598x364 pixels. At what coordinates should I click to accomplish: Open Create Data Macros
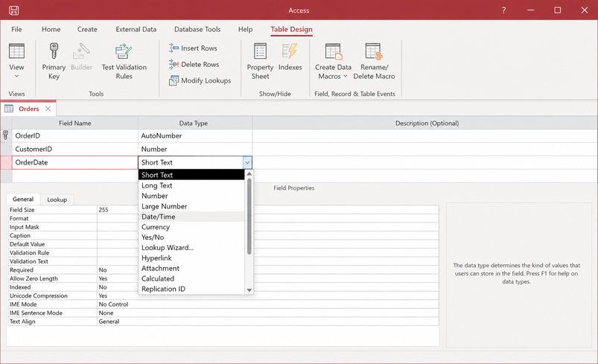click(333, 61)
